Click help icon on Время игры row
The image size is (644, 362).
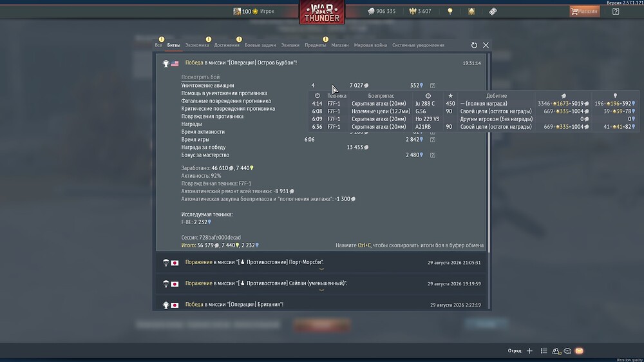coord(433,140)
